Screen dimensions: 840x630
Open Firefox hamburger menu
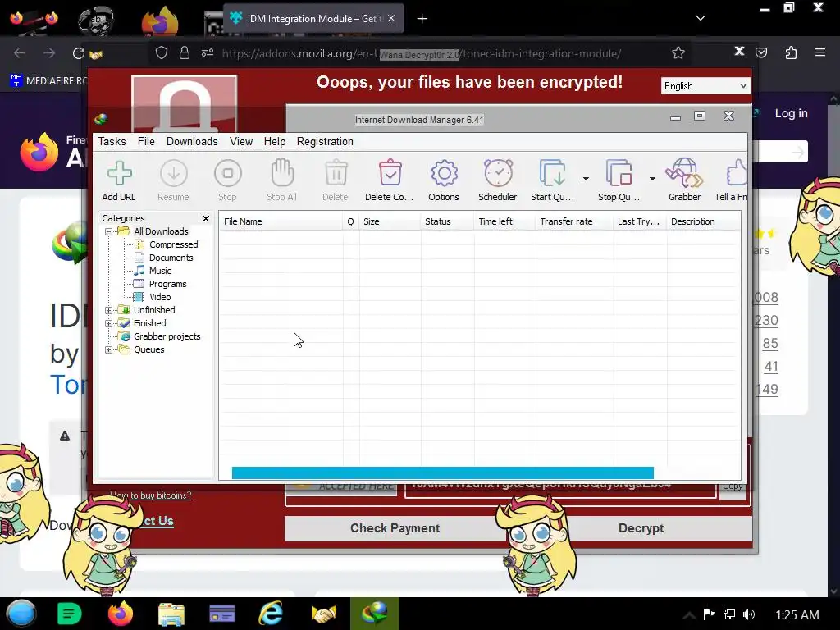coord(819,52)
